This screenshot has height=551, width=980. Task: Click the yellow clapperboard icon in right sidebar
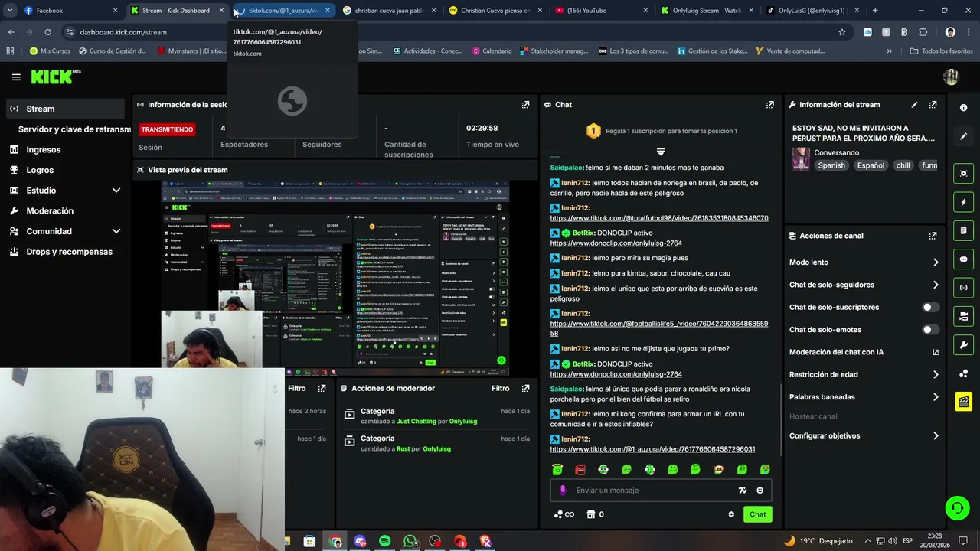point(963,401)
